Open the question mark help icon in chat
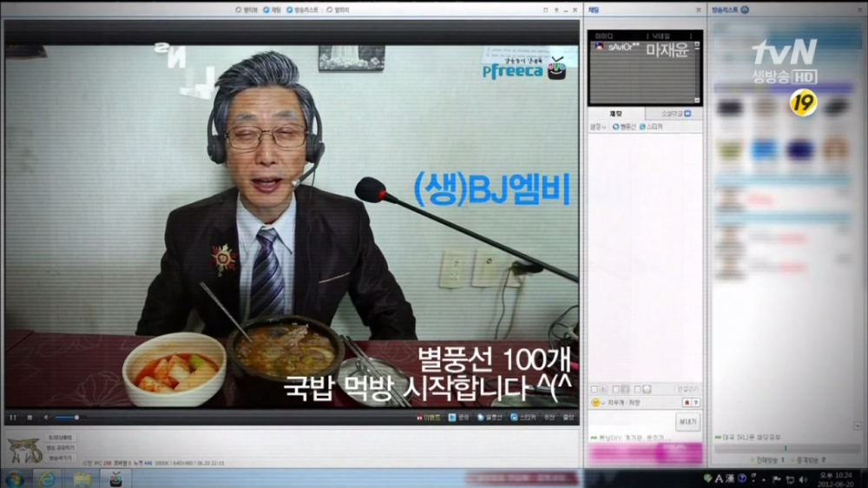 click(x=696, y=403)
